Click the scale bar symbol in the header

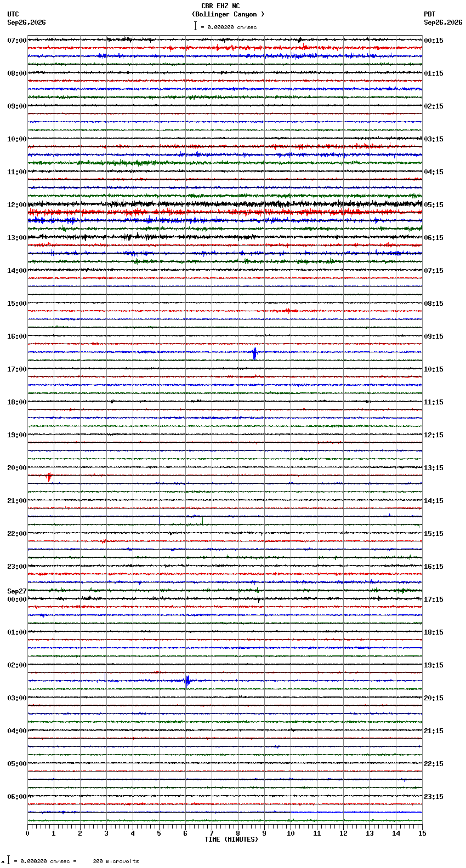(195, 26)
